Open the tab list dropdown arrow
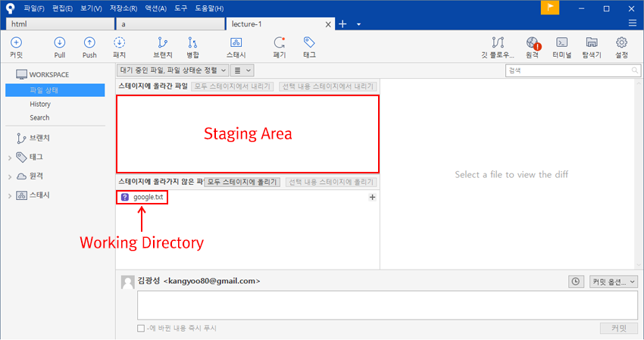Viewport: 644px width, 340px height. [358, 24]
